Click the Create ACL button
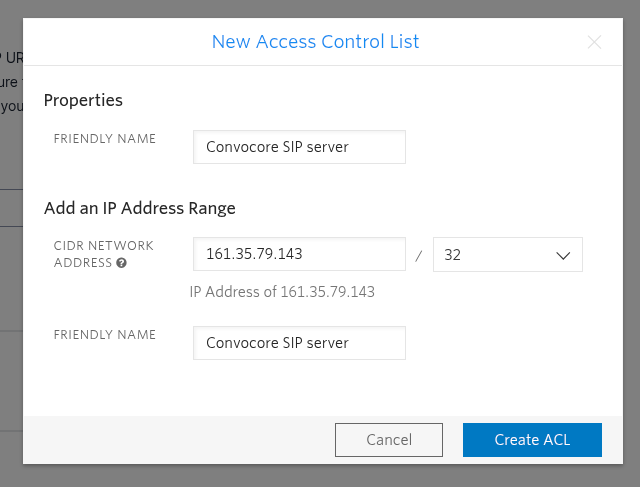This screenshot has width=640, height=487. point(532,440)
